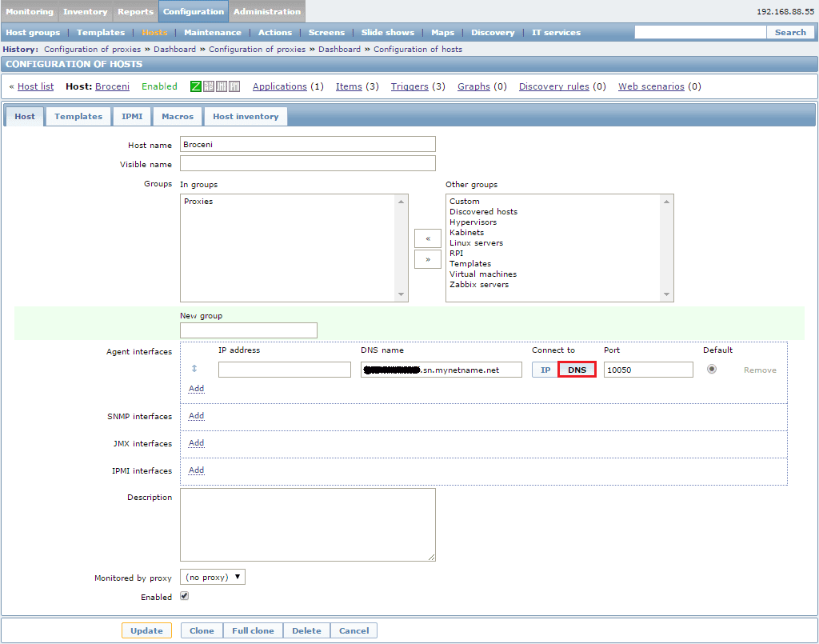Click the Host name input field

click(308, 145)
